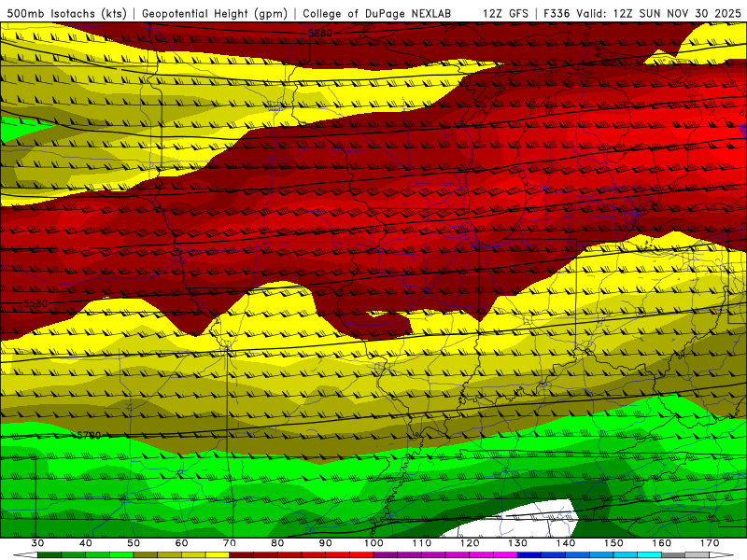Click the white sub-30-knot area on map
The image size is (747, 560).
[517, 519]
